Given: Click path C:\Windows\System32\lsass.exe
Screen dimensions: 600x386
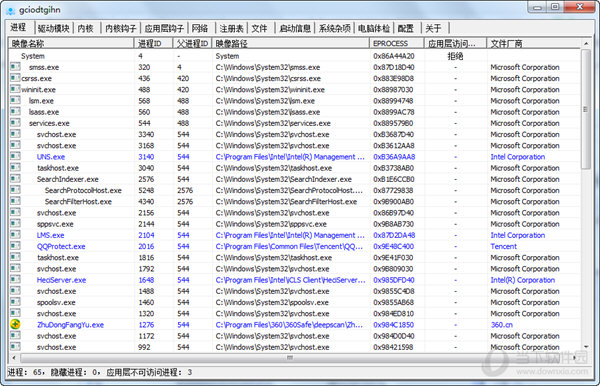Looking at the screenshot, I should point(267,112).
